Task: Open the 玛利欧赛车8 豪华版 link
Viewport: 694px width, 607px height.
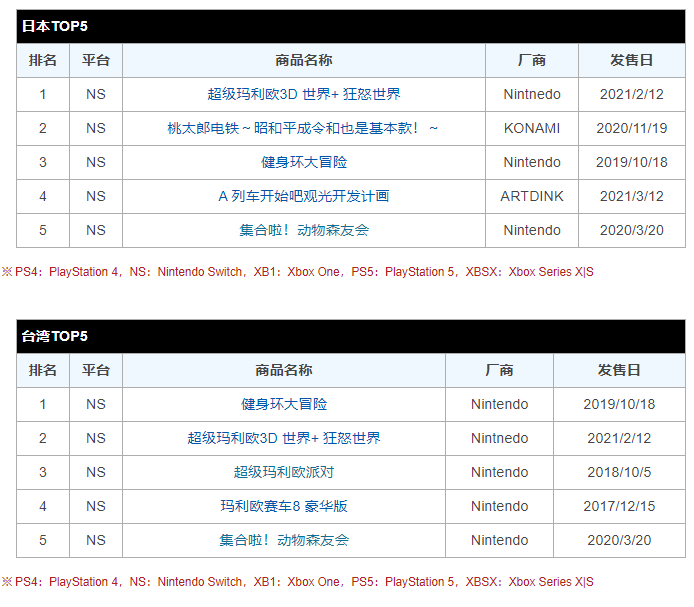Action: coord(284,506)
